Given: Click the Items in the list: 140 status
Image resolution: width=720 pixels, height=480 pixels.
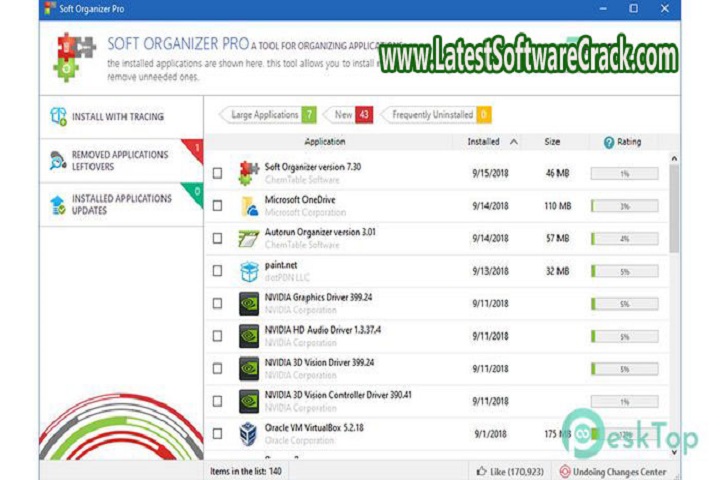Looking at the screenshot, I should coord(246,471).
